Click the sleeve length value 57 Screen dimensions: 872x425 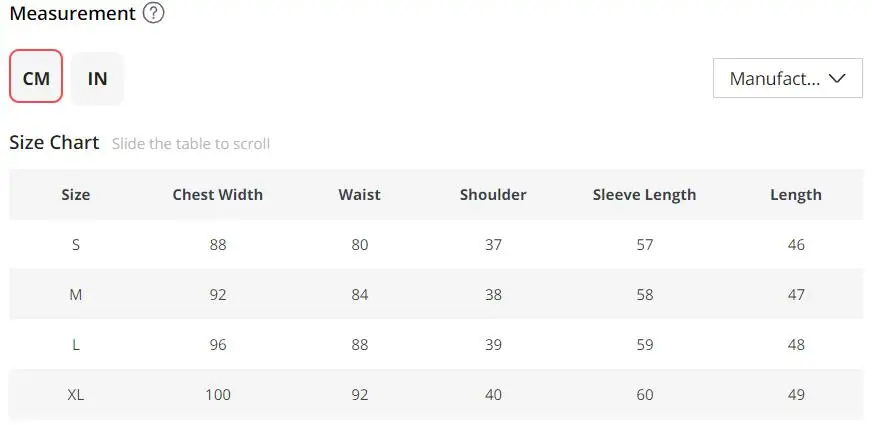pyautogui.click(x=645, y=245)
